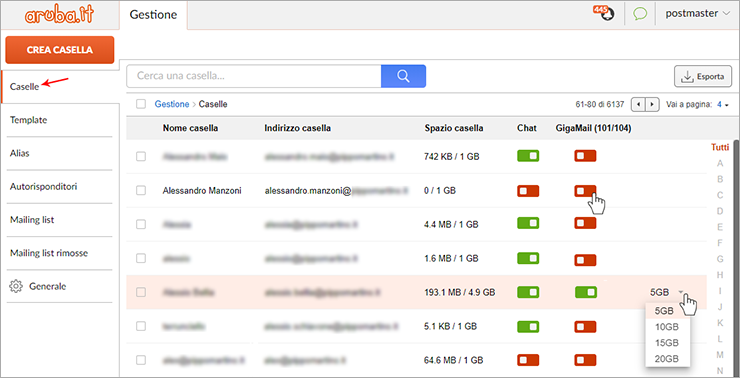
Task: Toggle Chat for the 5.1 KB row
Action: click(x=528, y=327)
